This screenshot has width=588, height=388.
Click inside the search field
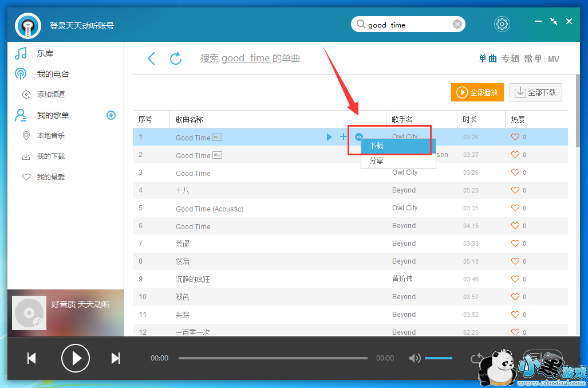click(x=408, y=25)
